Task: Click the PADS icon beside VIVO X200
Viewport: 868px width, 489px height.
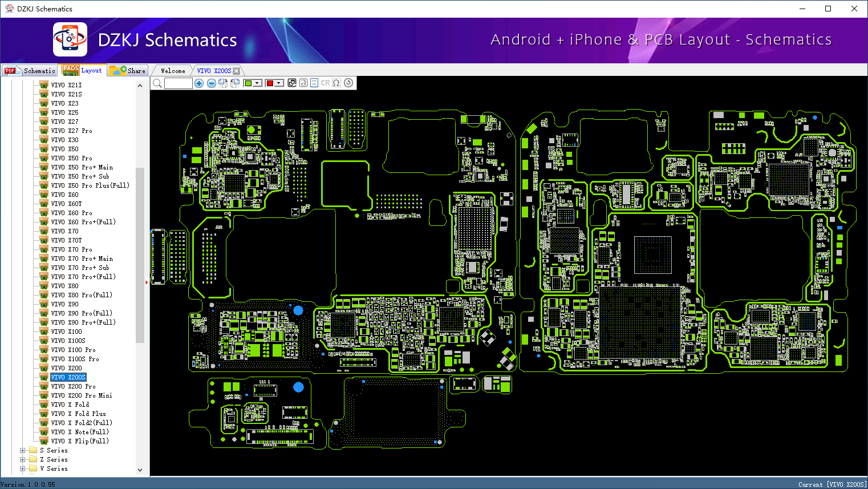Action: click(x=44, y=368)
